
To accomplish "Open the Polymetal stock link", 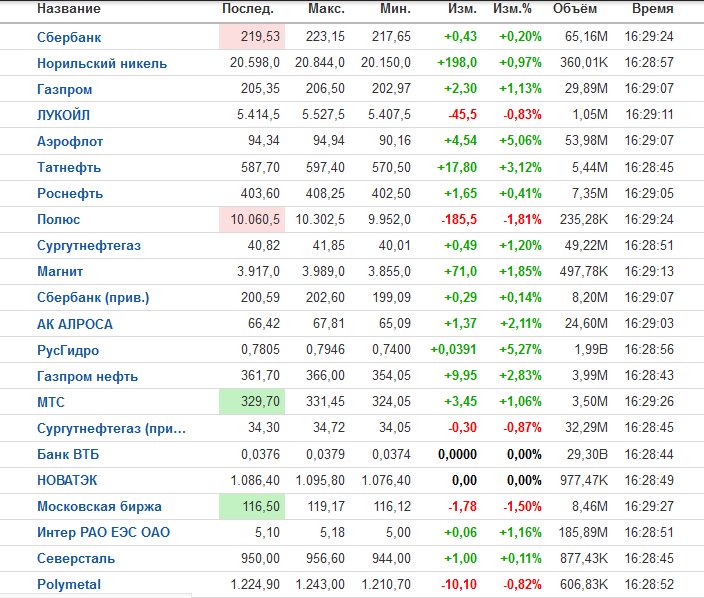I will tap(69, 584).
